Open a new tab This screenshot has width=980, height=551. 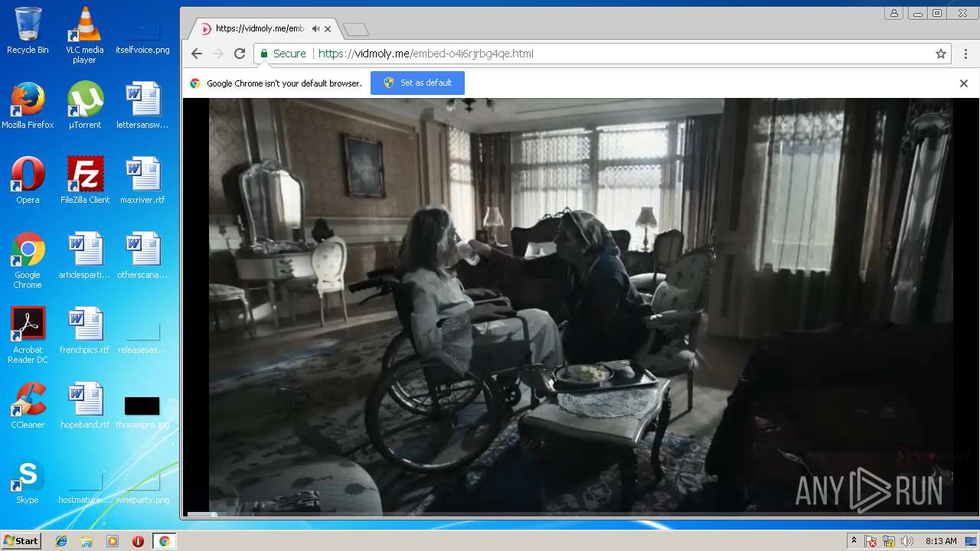tap(356, 29)
